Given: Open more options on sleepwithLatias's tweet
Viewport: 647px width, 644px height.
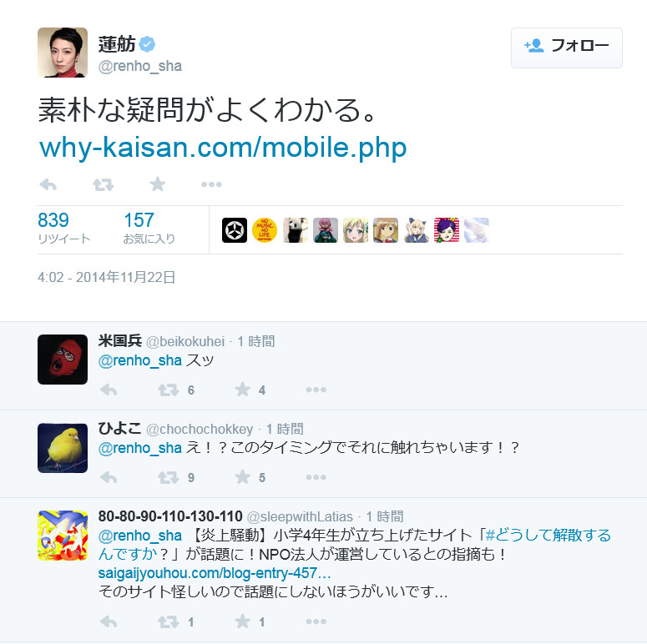Looking at the screenshot, I should click(316, 621).
